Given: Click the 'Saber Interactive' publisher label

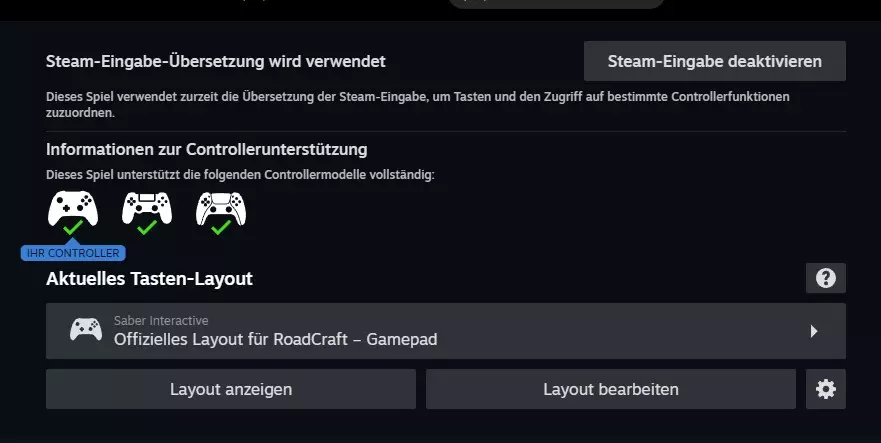Looking at the screenshot, I should 161,321.
